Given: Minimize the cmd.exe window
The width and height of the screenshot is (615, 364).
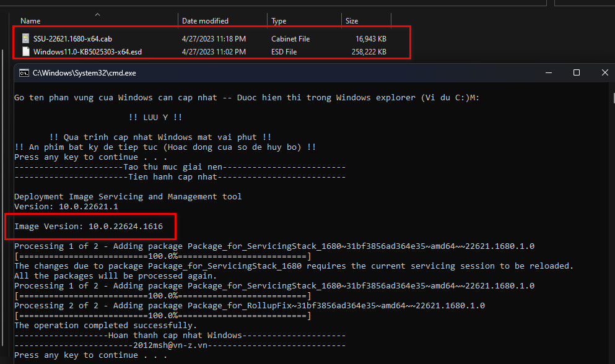Looking at the screenshot, I should [x=549, y=72].
